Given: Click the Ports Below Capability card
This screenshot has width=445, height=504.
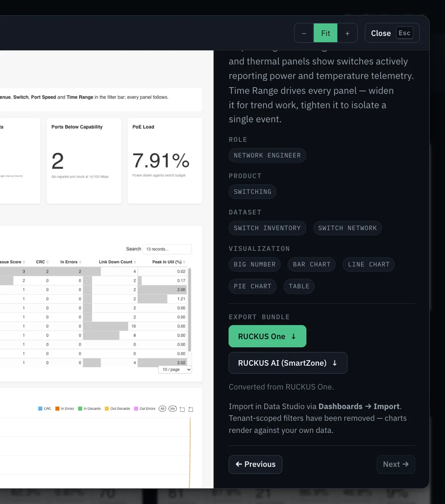Looking at the screenshot, I should point(84,161).
